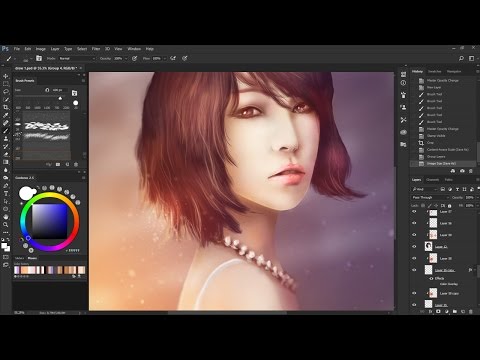Create a new group with folder icon
The image size is (480, 360).
tap(455, 311)
